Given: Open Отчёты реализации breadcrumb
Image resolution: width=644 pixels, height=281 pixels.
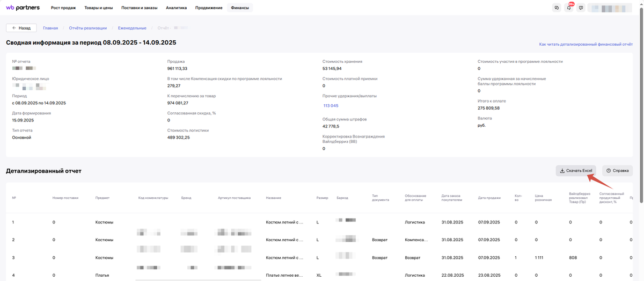Looking at the screenshot, I should tap(88, 28).
